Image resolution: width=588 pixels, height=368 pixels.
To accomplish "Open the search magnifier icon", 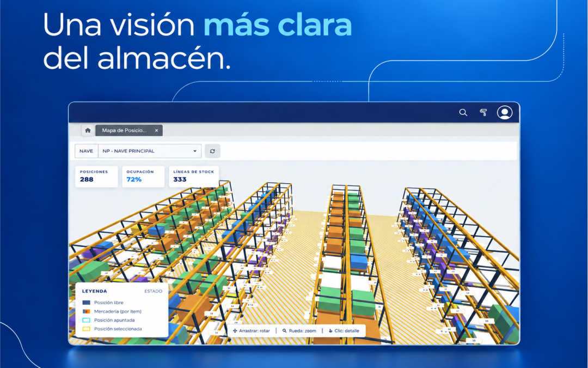I will (x=463, y=112).
